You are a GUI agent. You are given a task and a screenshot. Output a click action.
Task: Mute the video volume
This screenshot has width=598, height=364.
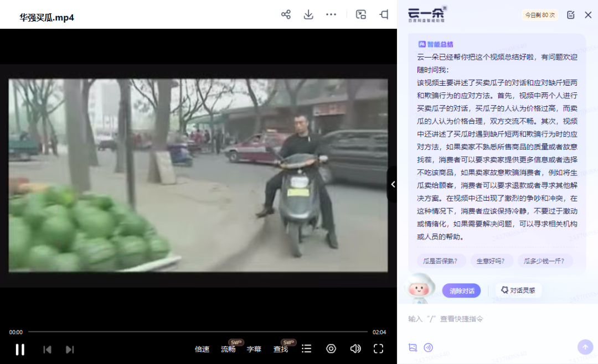pyautogui.click(x=355, y=349)
